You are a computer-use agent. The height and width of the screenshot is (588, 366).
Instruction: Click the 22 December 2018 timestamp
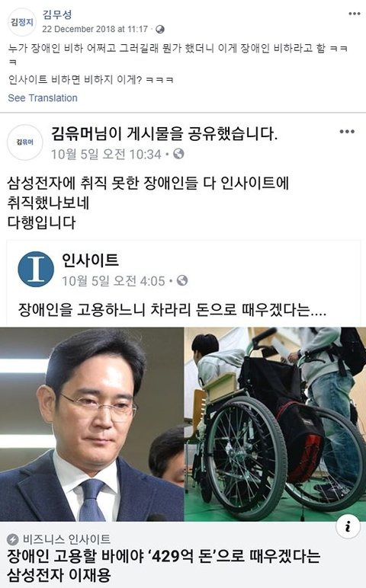pyautogui.click(x=95, y=29)
